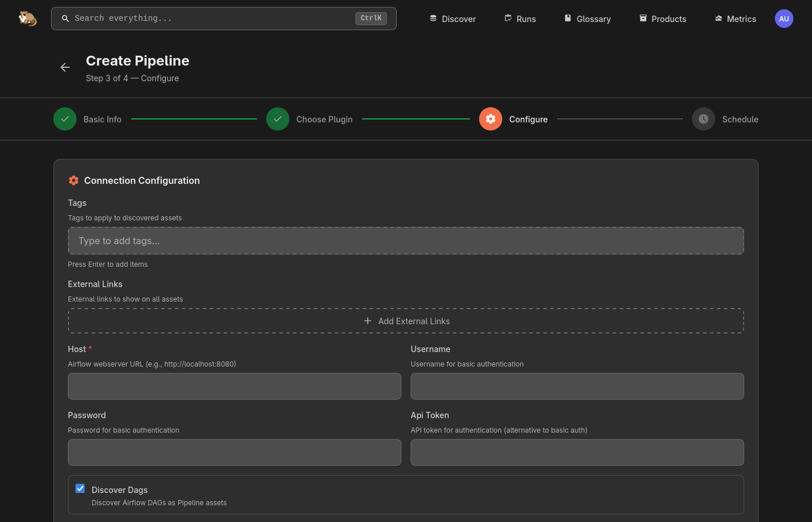The height and width of the screenshot is (522, 812).
Task: Click into the Host input field
Action: 234,386
